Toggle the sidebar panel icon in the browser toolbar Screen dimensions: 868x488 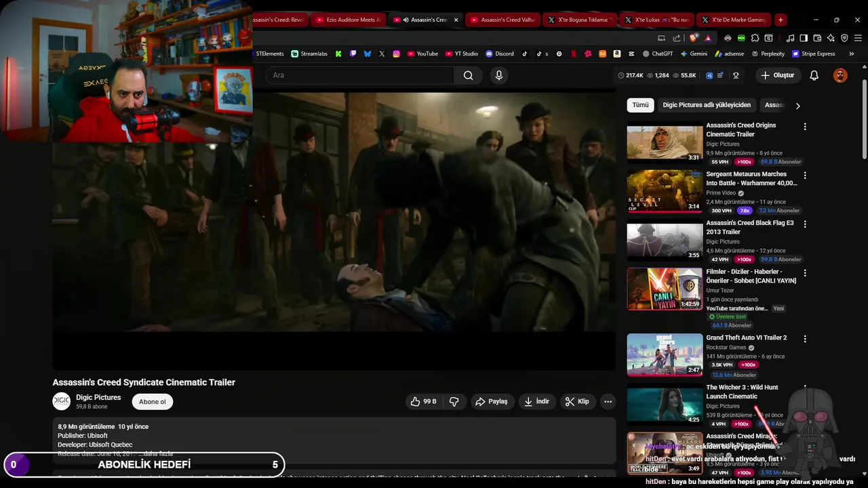(x=804, y=38)
